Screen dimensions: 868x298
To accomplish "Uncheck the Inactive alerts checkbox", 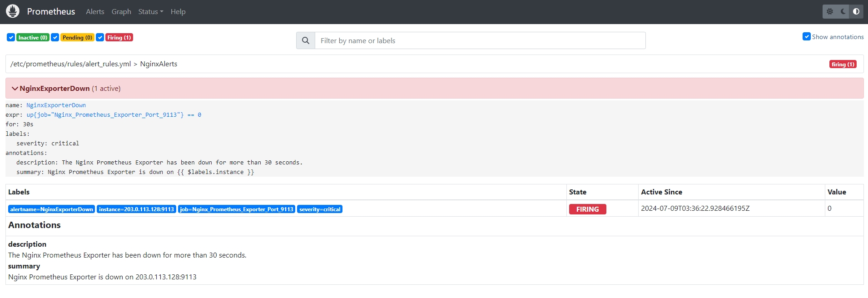I will tap(11, 37).
